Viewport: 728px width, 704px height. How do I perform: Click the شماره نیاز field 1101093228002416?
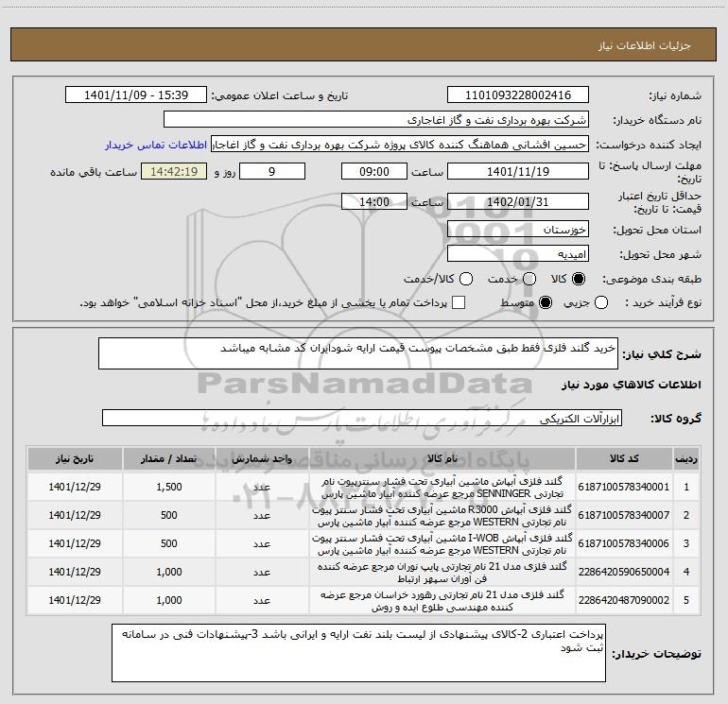(x=518, y=94)
